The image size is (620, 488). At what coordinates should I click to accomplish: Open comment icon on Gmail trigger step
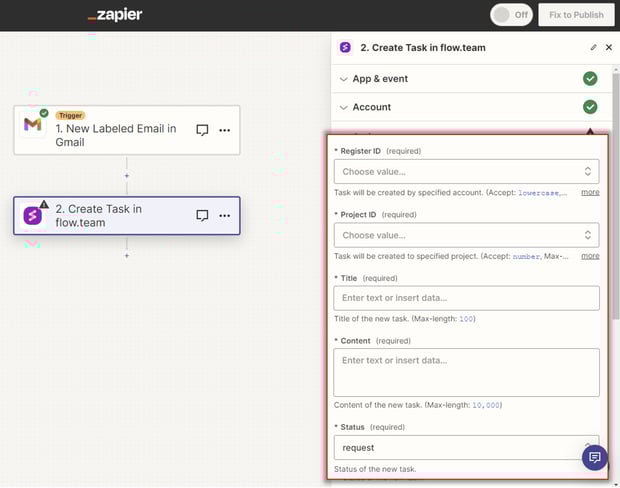click(x=202, y=130)
